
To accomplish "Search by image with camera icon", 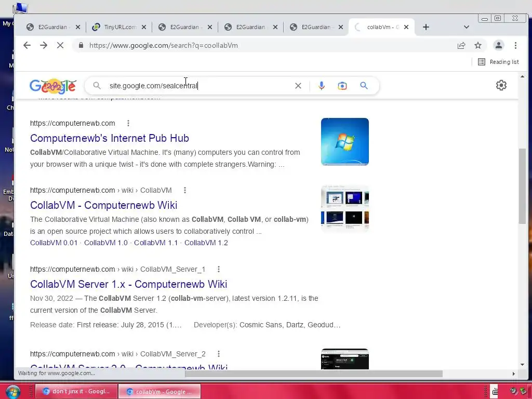I will click(342, 86).
